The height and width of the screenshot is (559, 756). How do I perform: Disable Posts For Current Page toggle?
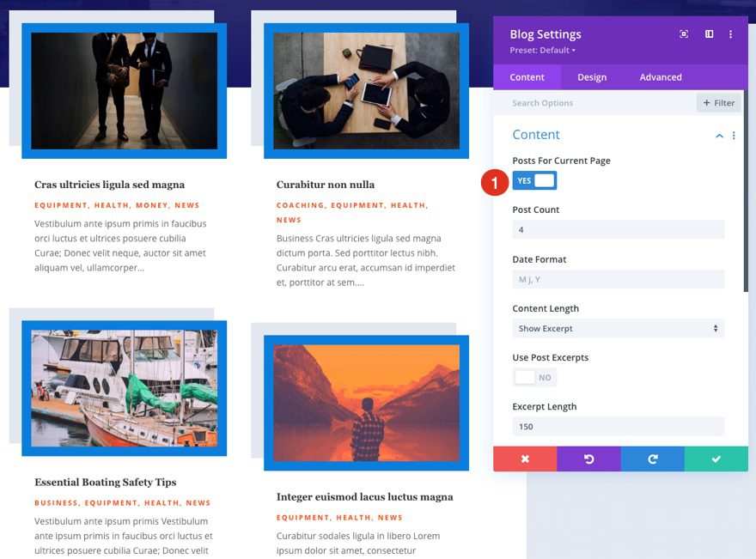coord(534,181)
